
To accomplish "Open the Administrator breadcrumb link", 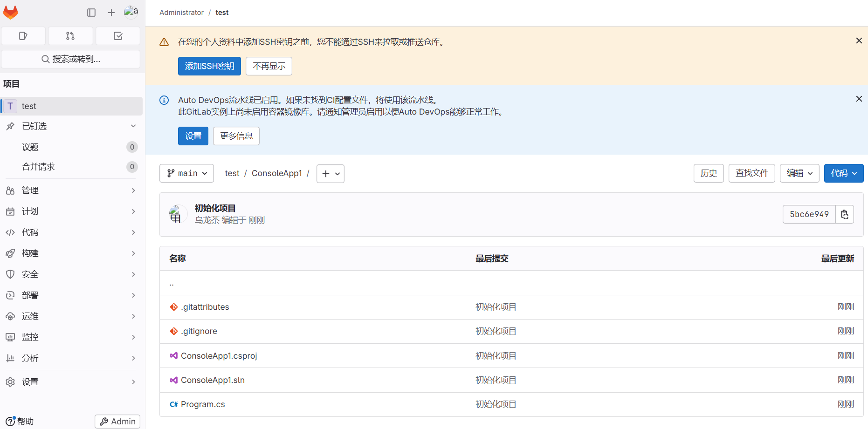I will coord(181,13).
